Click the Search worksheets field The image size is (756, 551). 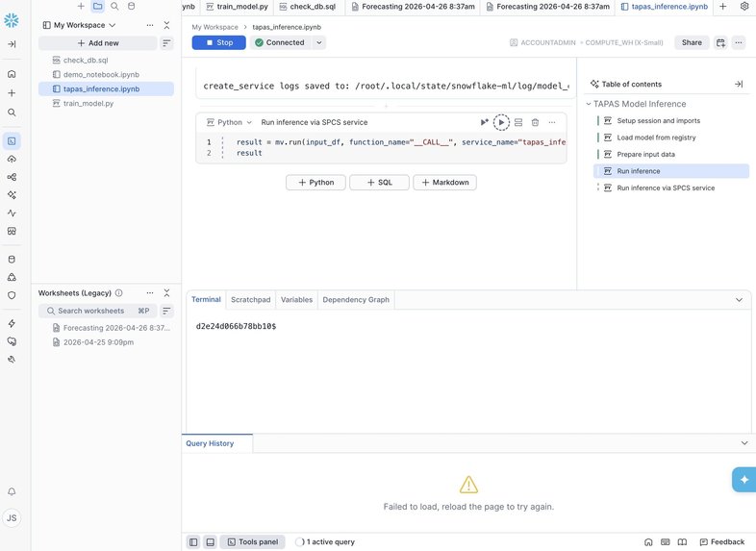click(x=98, y=311)
